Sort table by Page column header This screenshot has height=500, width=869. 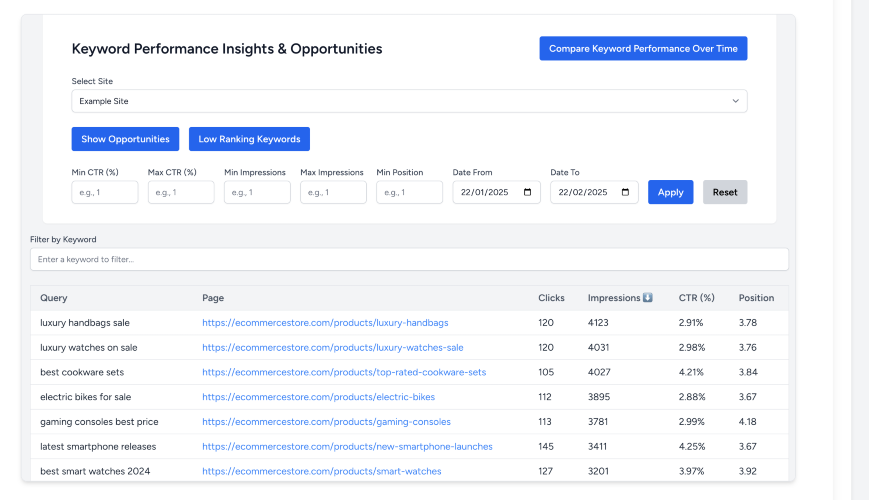pyautogui.click(x=213, y=298)
